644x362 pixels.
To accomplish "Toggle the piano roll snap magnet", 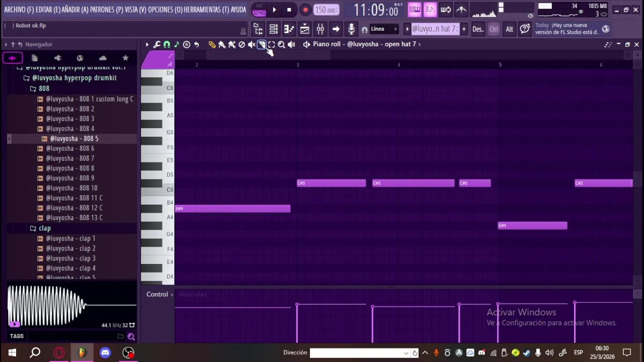I will [167, 45].
